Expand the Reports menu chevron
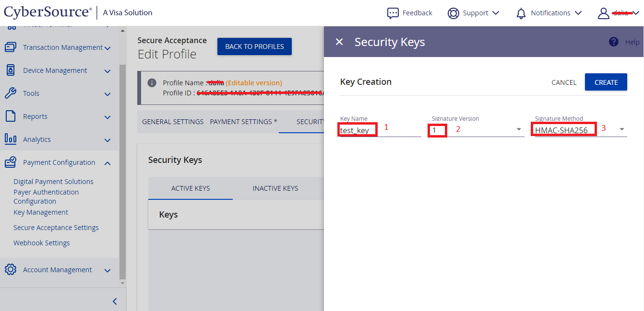The width and height of the screenshot is (644, 311). click(107, 117)
